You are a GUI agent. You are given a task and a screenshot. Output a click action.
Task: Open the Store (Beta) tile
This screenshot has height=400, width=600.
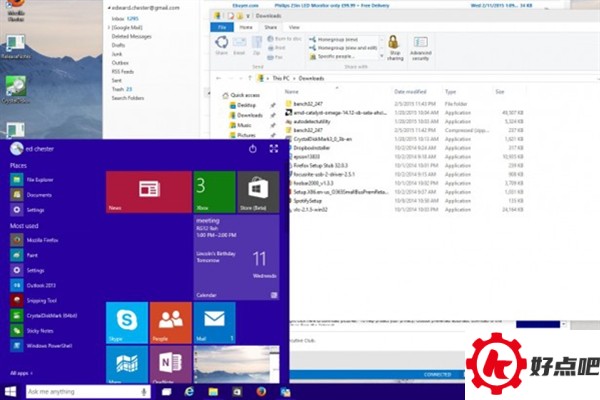[258, 192]
